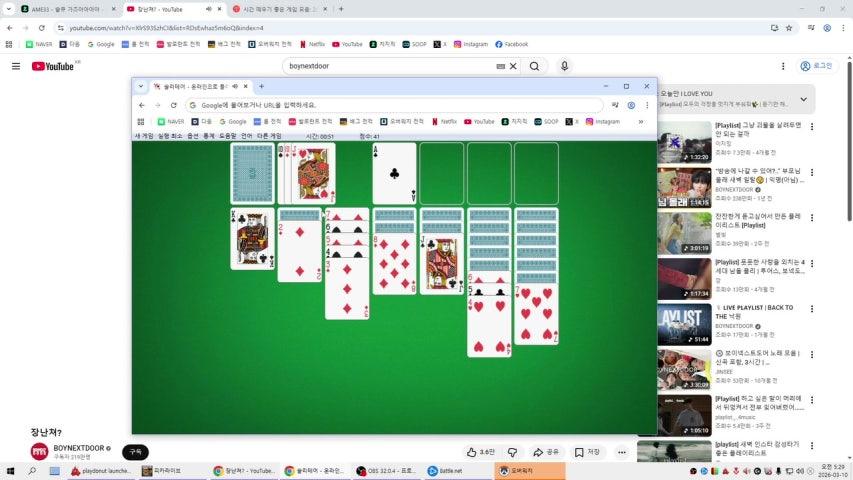The height and width of the screenshot is (480, 853).
Task: Click the Jack of clubs tableau card
Action: 442,264
